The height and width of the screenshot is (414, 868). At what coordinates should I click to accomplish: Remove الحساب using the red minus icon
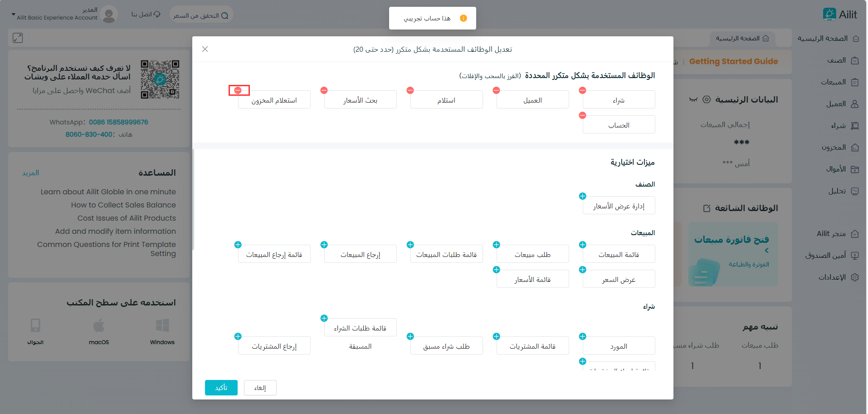coord(582,115)
